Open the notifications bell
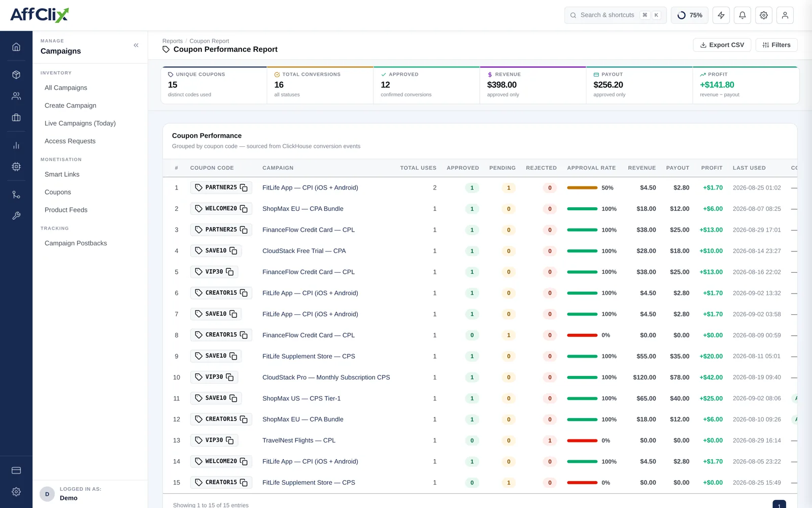This screenshot has height=508, width=812. 742,15
